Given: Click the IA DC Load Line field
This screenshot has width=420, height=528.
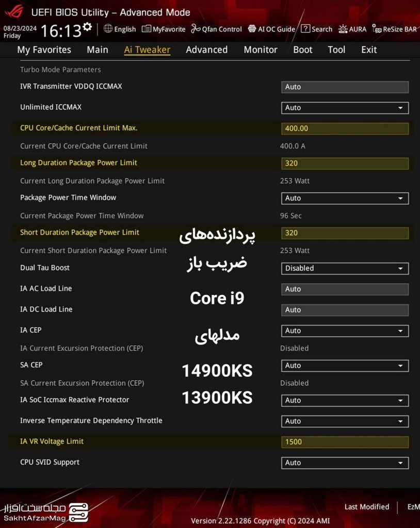Looking at the screenshot, I should pos(345,310).
